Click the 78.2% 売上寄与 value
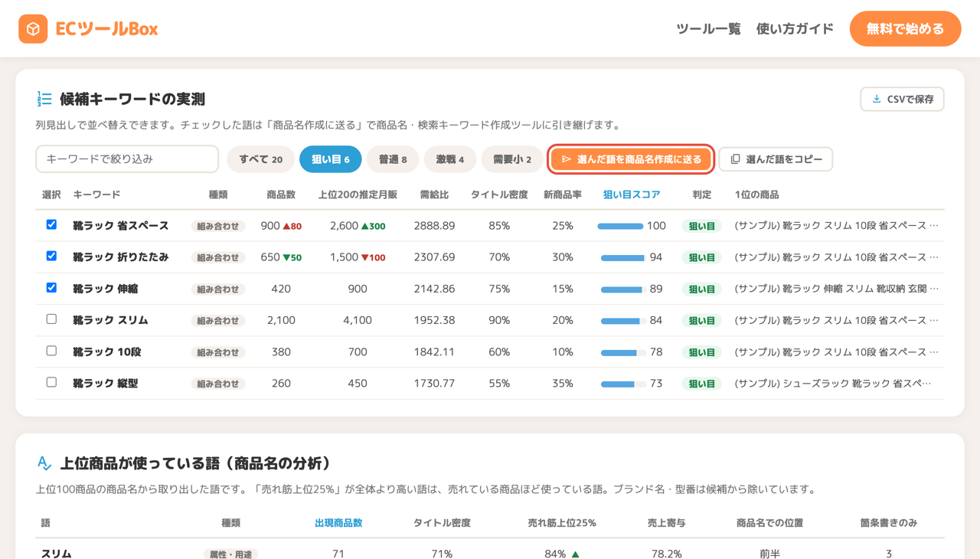 pyautogui.click(x=667, y=554)
